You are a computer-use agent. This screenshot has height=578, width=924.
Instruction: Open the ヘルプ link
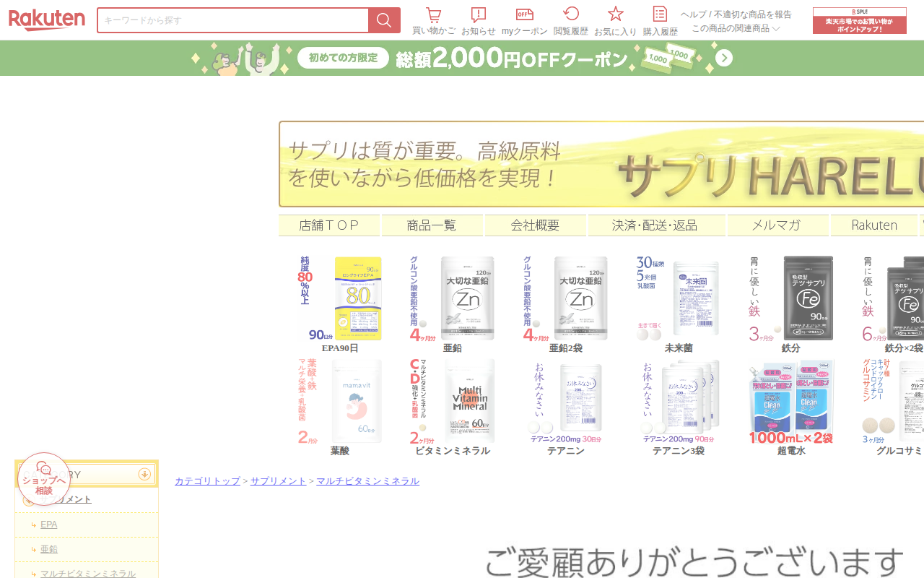[x=693, y=14]
